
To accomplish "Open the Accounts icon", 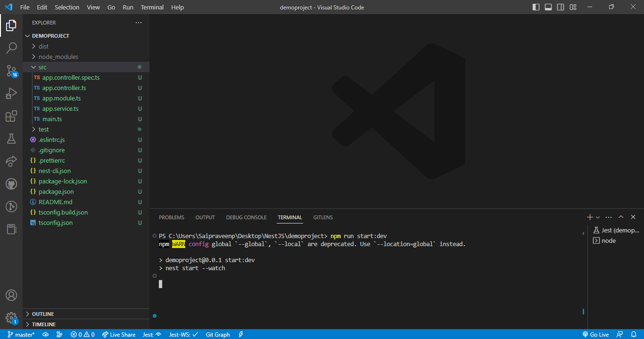I will tap(11, 295).
